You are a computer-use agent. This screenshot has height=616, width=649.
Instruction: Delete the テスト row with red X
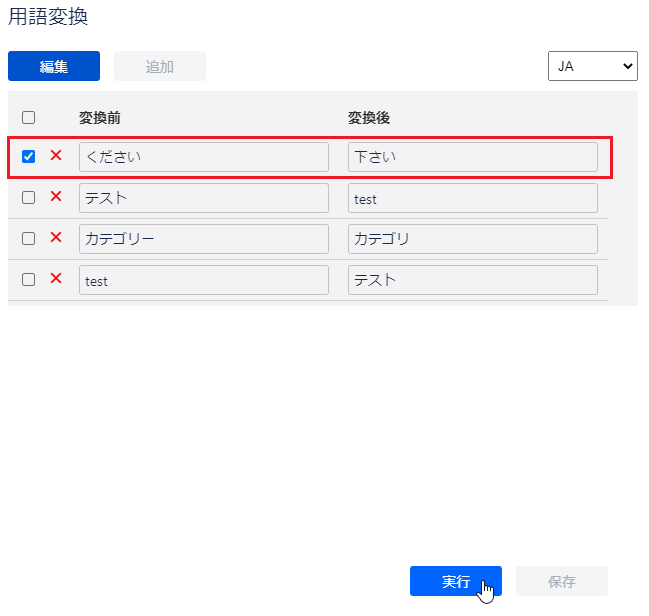point(56,197)
